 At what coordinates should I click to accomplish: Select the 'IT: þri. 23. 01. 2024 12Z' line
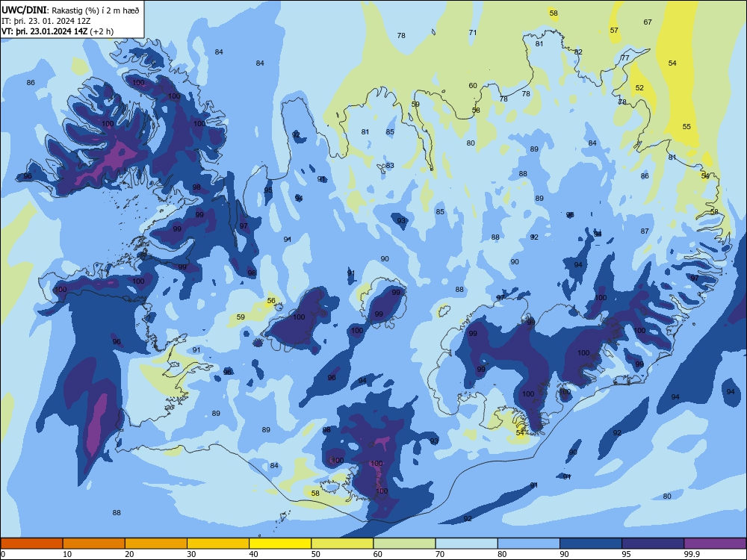[x=46, y=20]
